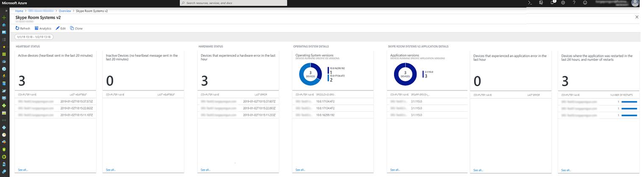The width and height of the screenshot is (644, 177).
Task: Open the notifications bell
Action: click(x=552, y=3)
